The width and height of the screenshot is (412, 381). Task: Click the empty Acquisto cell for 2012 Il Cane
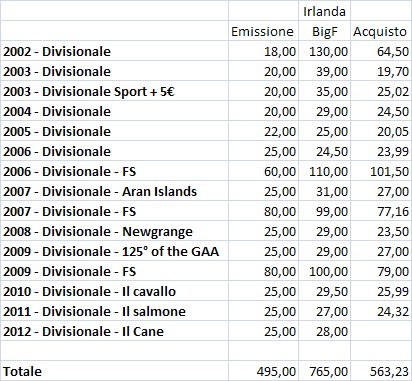[381, 331]
